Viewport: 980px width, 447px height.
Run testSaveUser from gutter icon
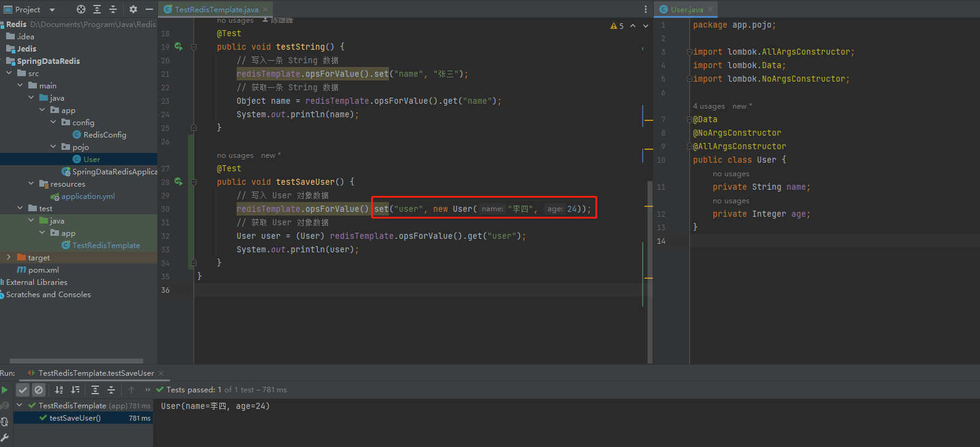(179, 182)
